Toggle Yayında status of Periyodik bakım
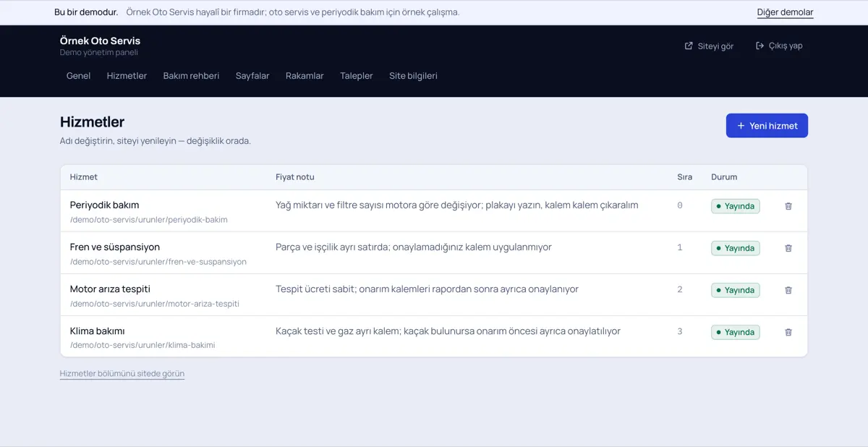Screen dimensions: 868x447 735,206
